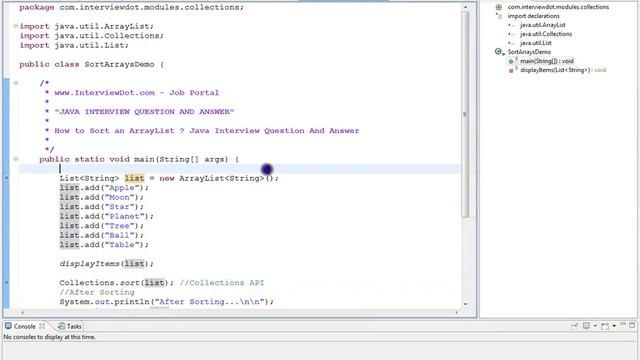Click the java.util.ArrayList import icon
640x360 pixels.
click(x=511, y=25)
